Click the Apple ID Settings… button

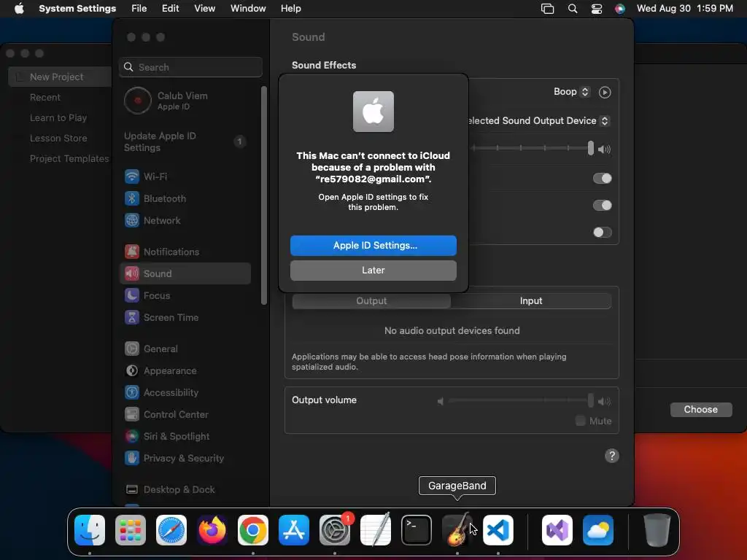373,245
